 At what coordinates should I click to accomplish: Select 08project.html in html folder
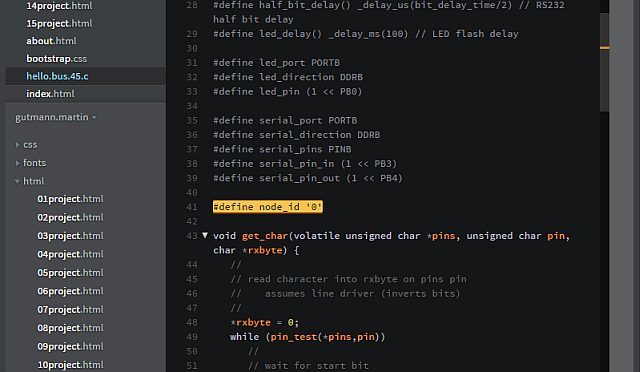(70, 328)
